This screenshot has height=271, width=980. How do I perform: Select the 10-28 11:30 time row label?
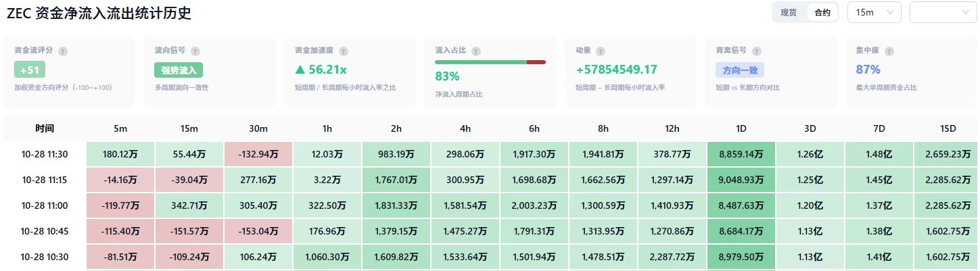(x=45, y=154)
